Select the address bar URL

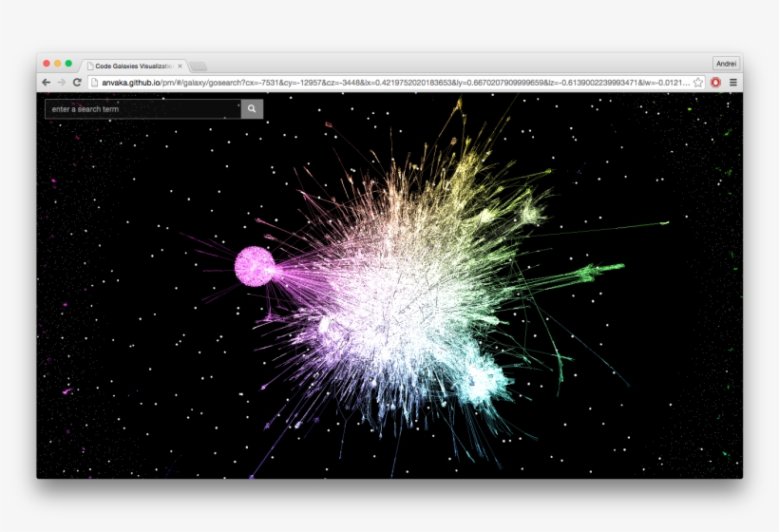(x=395, y=83)
